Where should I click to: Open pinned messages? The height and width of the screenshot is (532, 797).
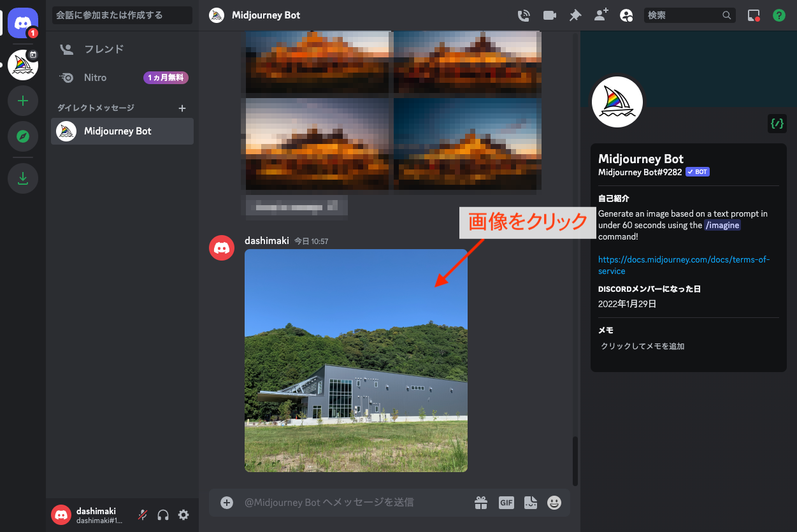575,15
